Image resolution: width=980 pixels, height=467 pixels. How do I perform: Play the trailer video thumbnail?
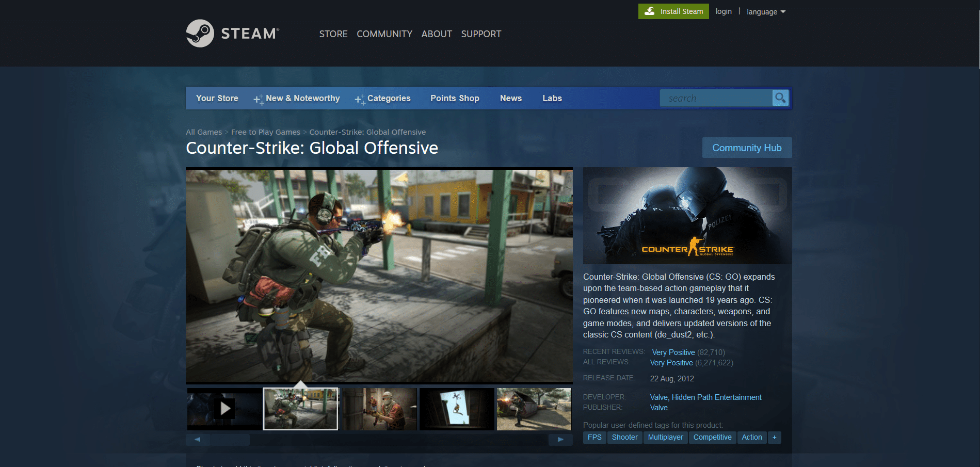(x=224, y=409)
